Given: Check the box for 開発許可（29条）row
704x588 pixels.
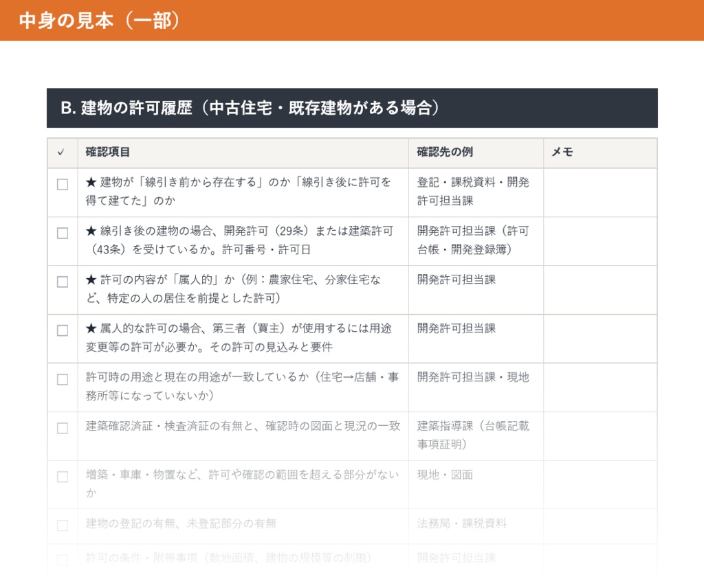Looking at the screenshot, I should [63, 234].
